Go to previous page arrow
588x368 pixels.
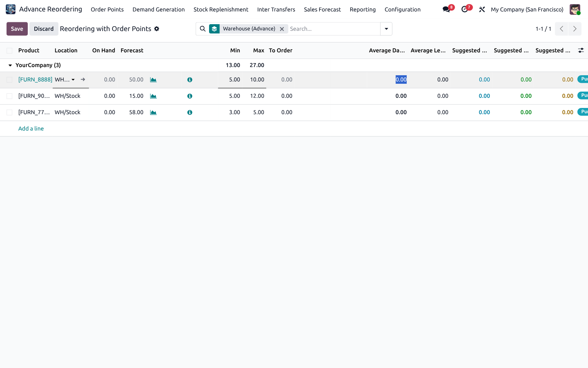[562, 29]
